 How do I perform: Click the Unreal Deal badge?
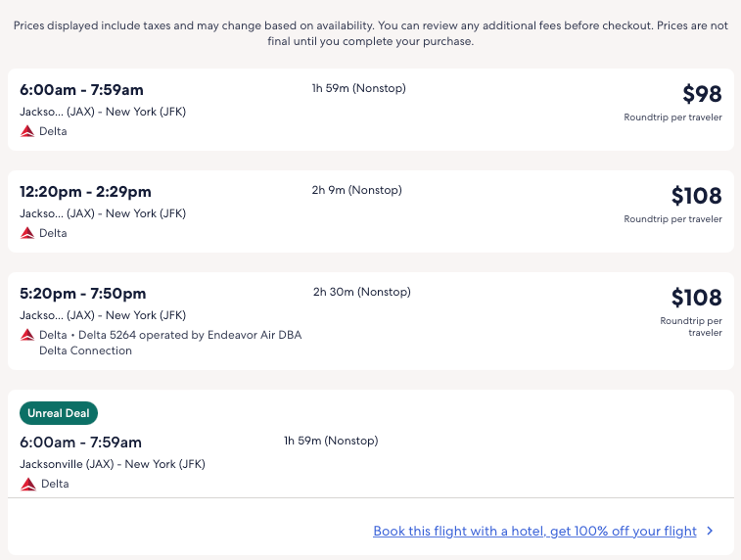(x=59, y=413)
